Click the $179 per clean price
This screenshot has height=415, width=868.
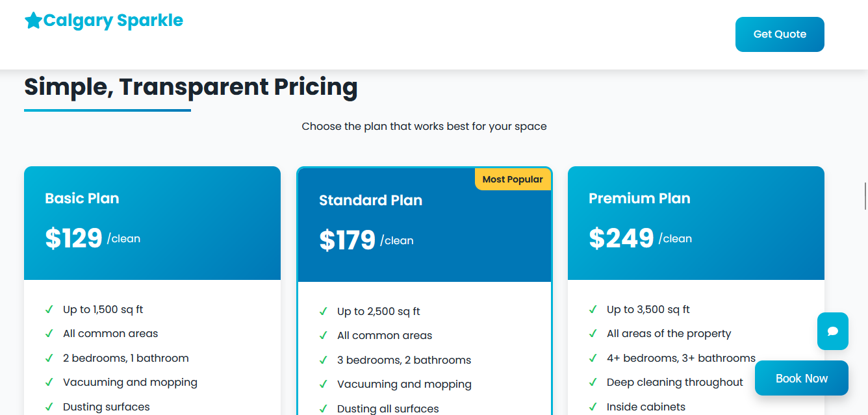(x=366, y=240)
